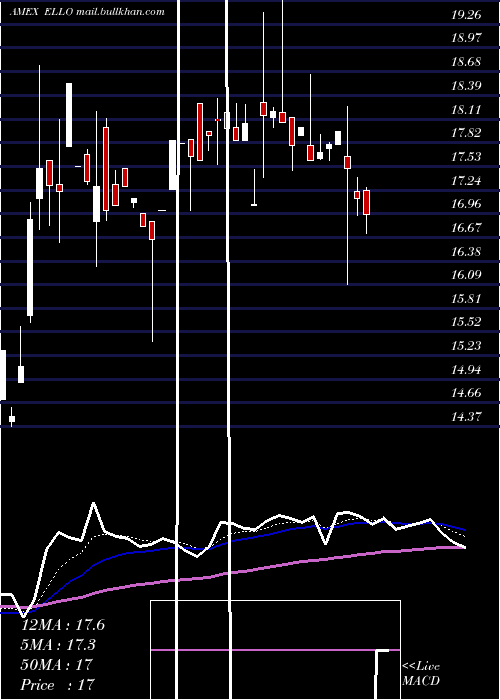Image resolution: width=500 pixels, height=700 pixels.
Task: Click the 18.11 price axis label
Action: (466, 109)
